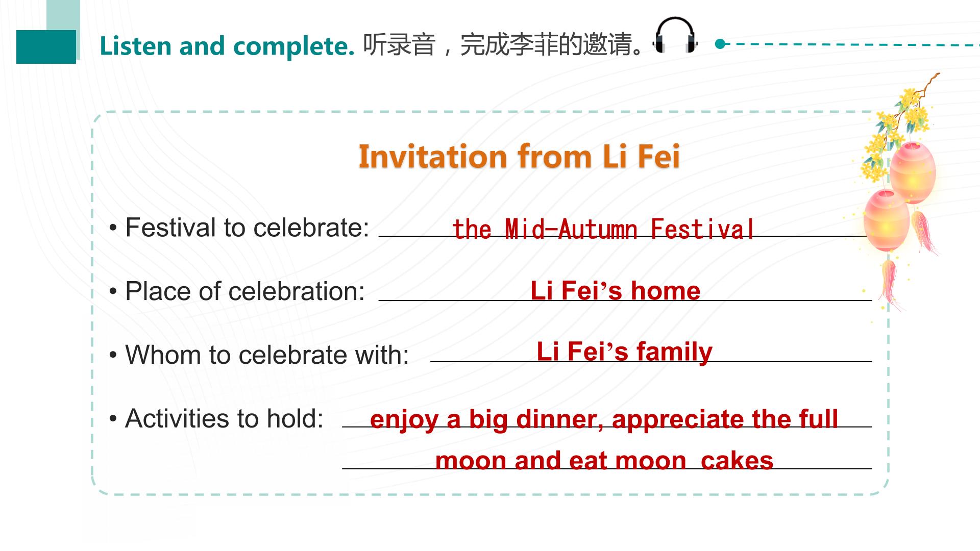This screenshot has height=551, width=980.
Task: Click the yellow osmanthus flower branch
Action: click(x=898, y=128)
